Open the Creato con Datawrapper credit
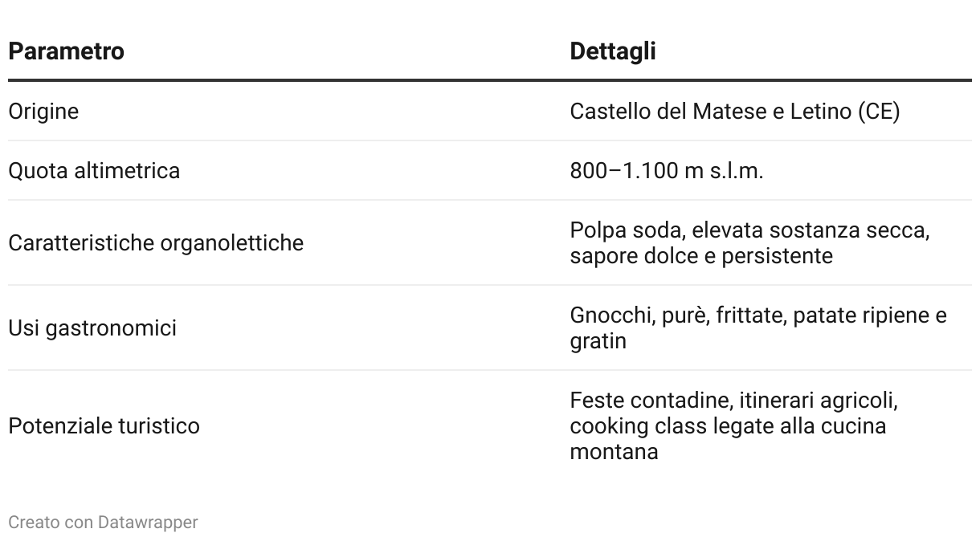 point(103,523)
